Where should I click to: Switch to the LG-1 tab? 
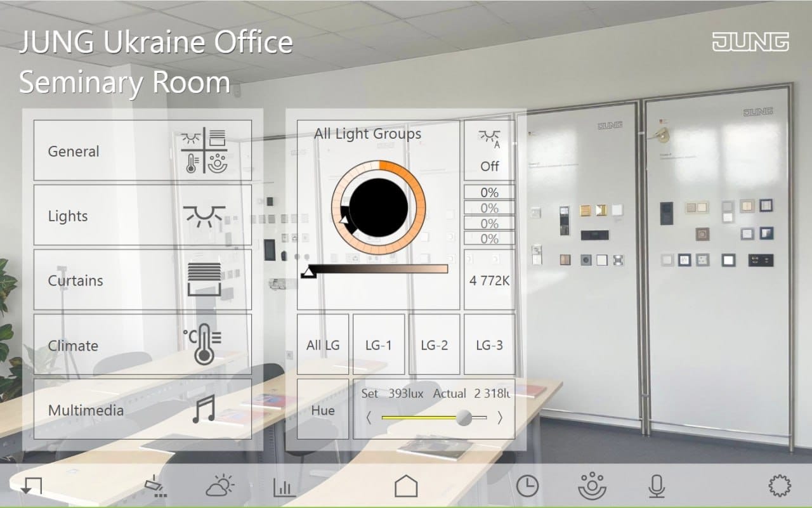pos(379,345)
